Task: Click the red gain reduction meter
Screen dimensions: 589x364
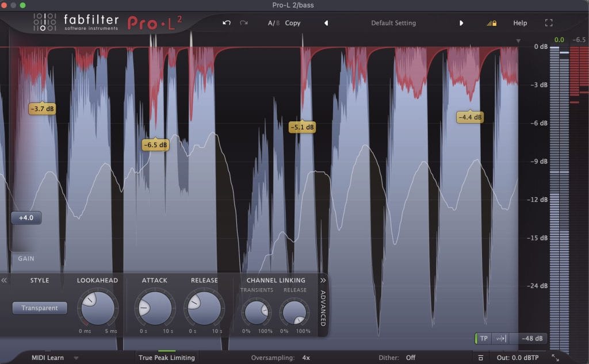Action: [x=579, y=74]
